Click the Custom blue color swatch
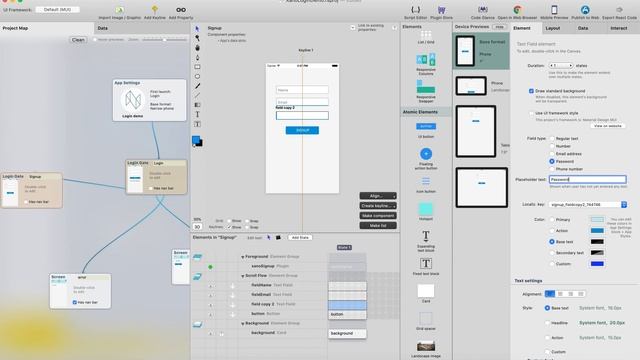 pyautogui.click(x=597, y=264)
